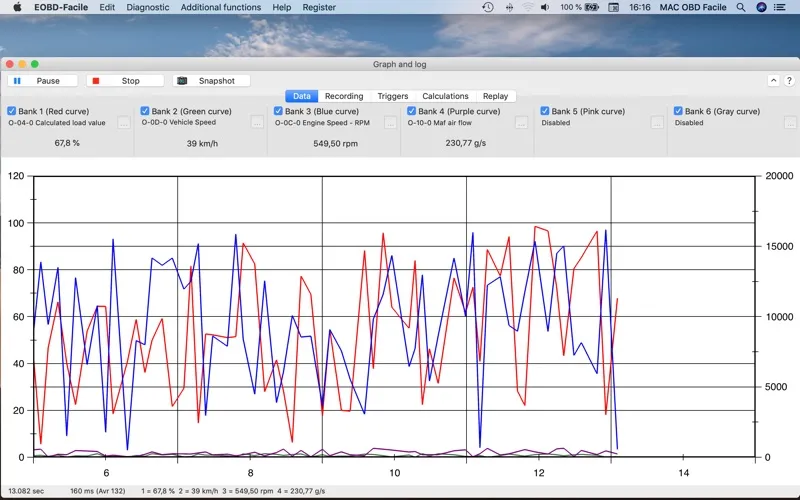Take a snapshot of the graph
This screenshot has height=500, width=800.
211,81
